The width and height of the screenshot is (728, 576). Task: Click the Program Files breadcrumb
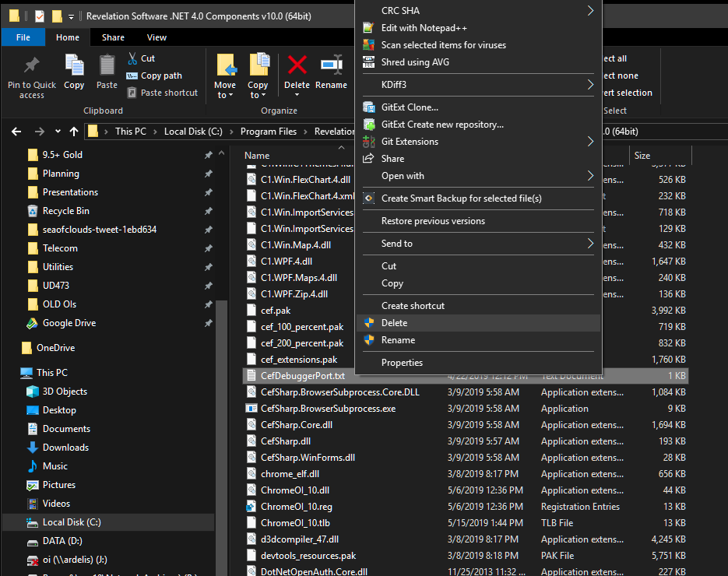tap(269, 132)
